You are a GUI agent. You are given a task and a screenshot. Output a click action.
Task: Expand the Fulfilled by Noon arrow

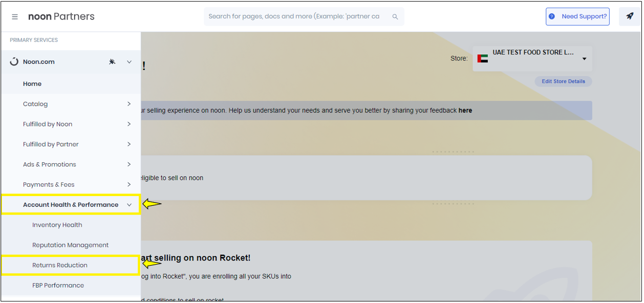pos(129,124)
